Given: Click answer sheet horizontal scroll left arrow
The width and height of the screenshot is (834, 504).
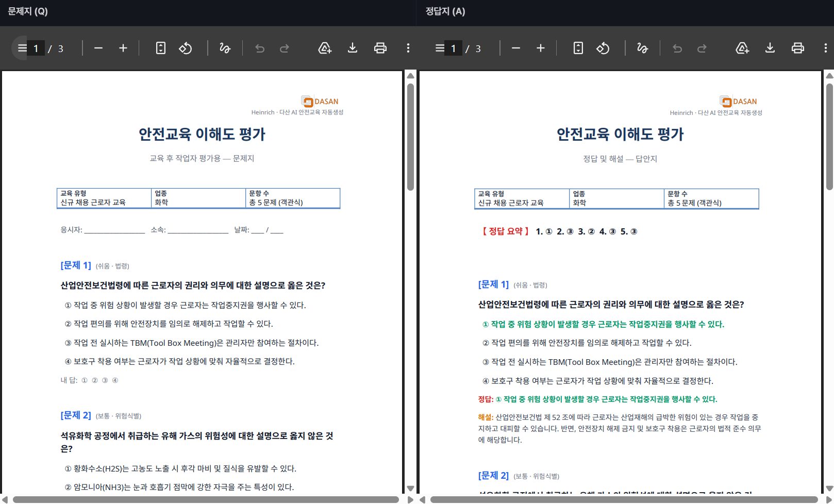Looking at the screenshot, I should tap(423, 499).
